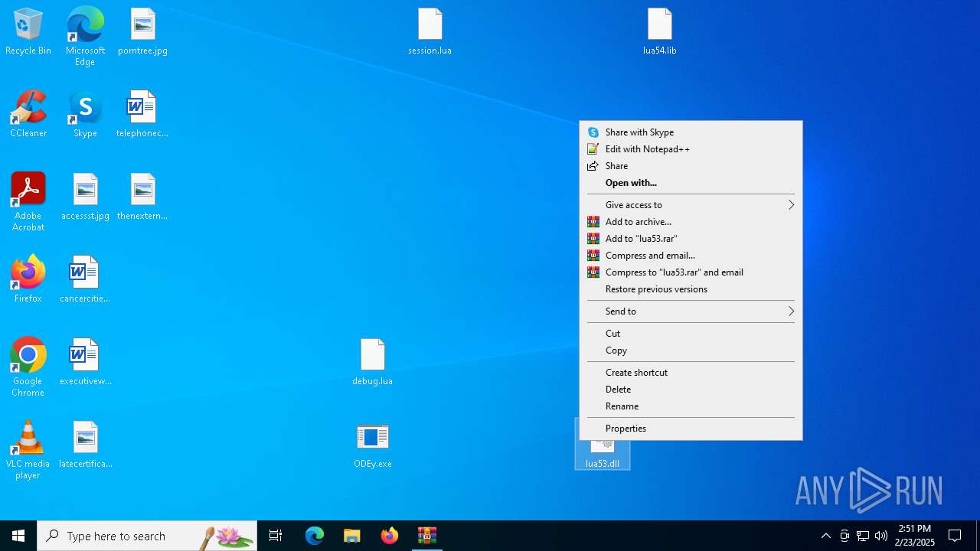Open the network status tray icon
The image size is (980, 551).
pyautogui.click(x=863, y=536)
